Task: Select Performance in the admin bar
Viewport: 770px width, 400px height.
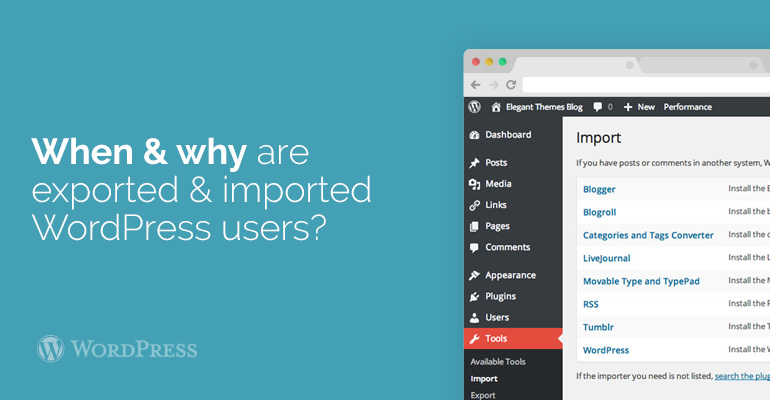Action: click(688, 107)
